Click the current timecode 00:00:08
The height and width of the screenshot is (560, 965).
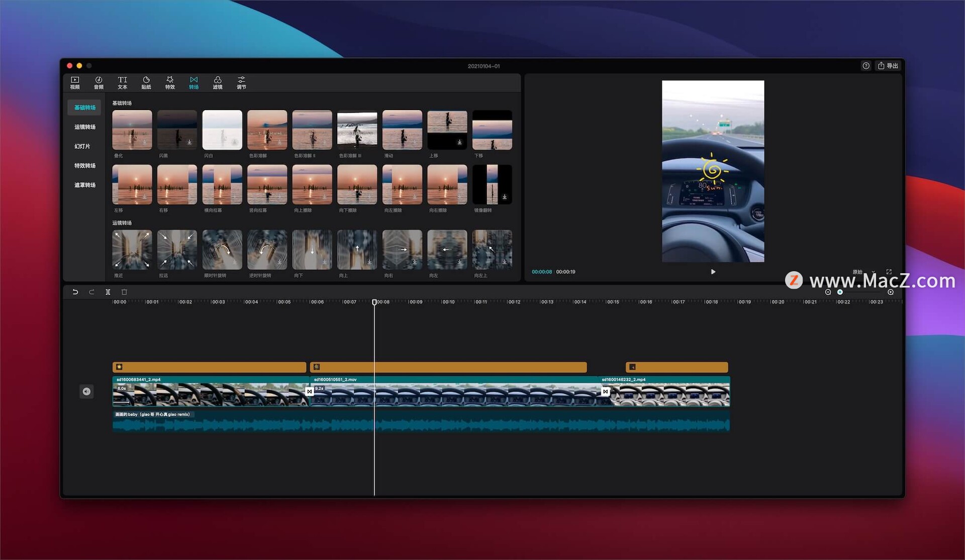[x=542, y=272]
